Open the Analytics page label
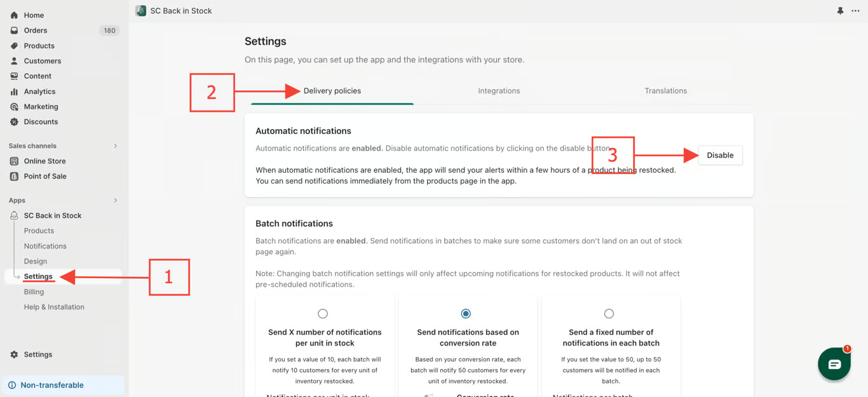The height and width of the screenshot is (397, 868). 39,91
